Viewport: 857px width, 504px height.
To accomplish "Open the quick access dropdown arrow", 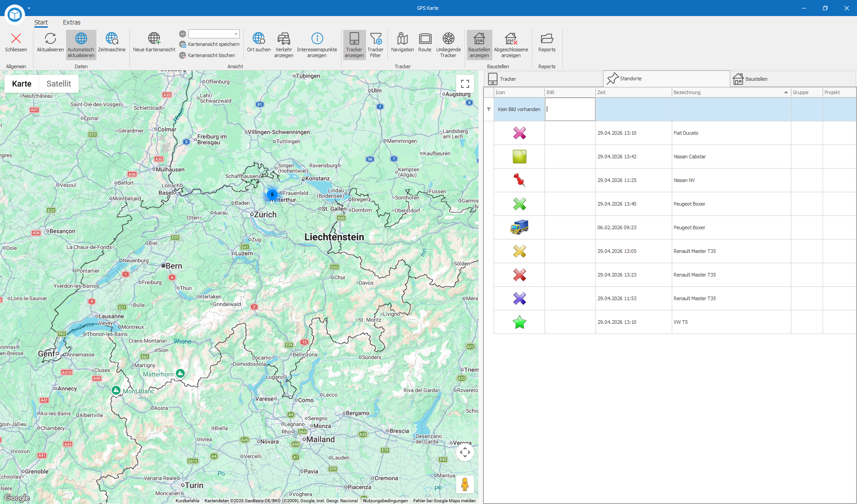I will point(29,8).
